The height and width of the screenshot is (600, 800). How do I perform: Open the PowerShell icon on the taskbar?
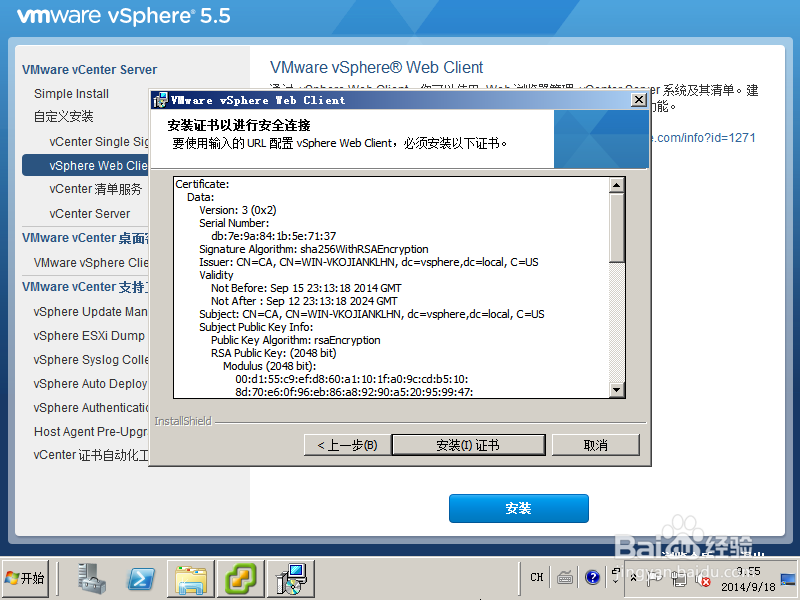tap(140, 578)
